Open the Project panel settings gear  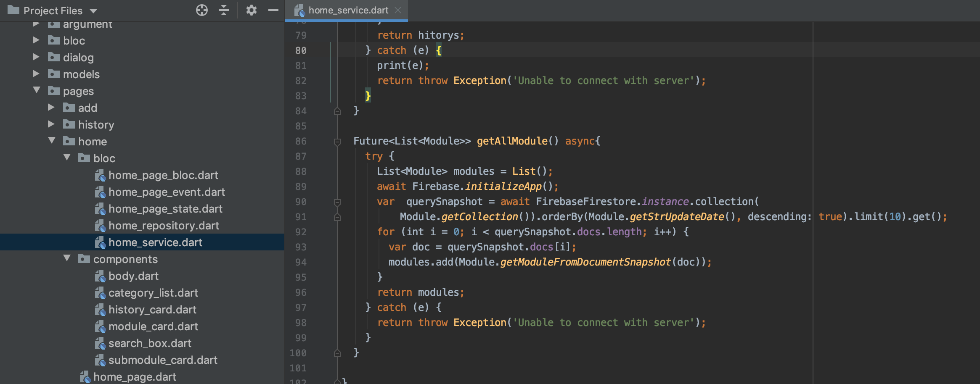pyautogui.click(x=251, y=11)
